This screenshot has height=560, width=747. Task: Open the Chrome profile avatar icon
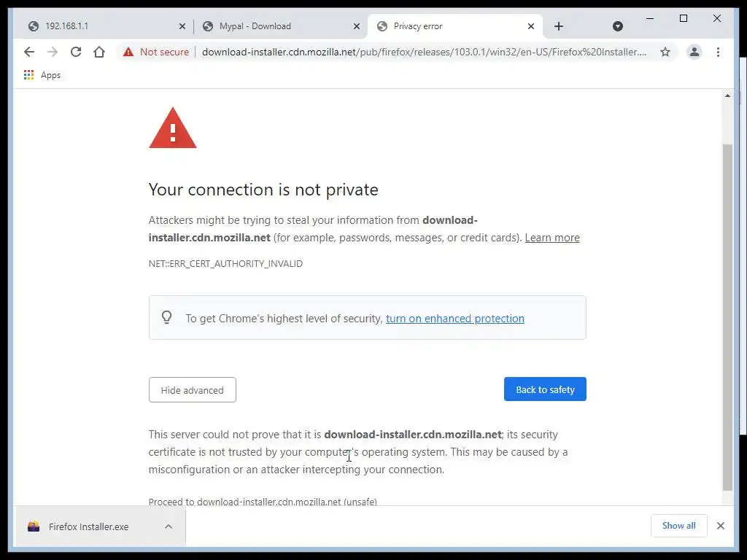coord(694,52)
